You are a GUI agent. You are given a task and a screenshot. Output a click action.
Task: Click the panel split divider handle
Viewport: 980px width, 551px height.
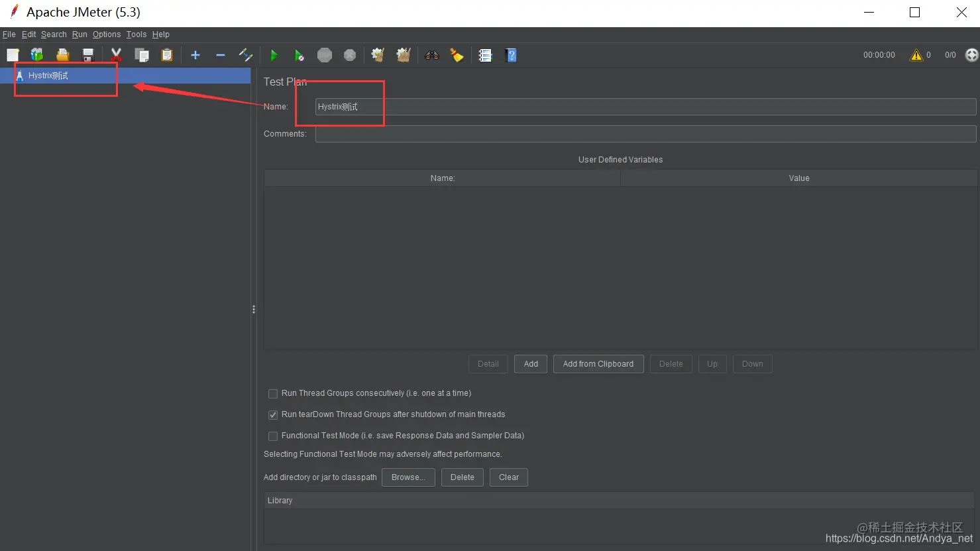(254, 310)
